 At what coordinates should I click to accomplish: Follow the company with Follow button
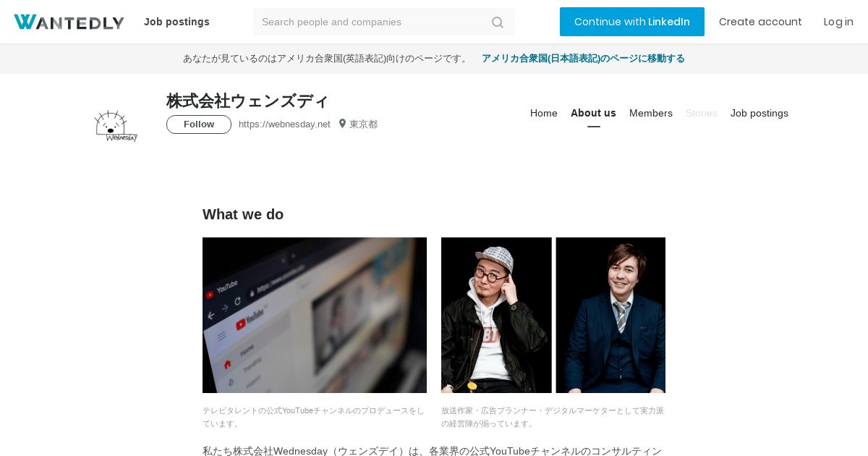click(x=199, y=124)
